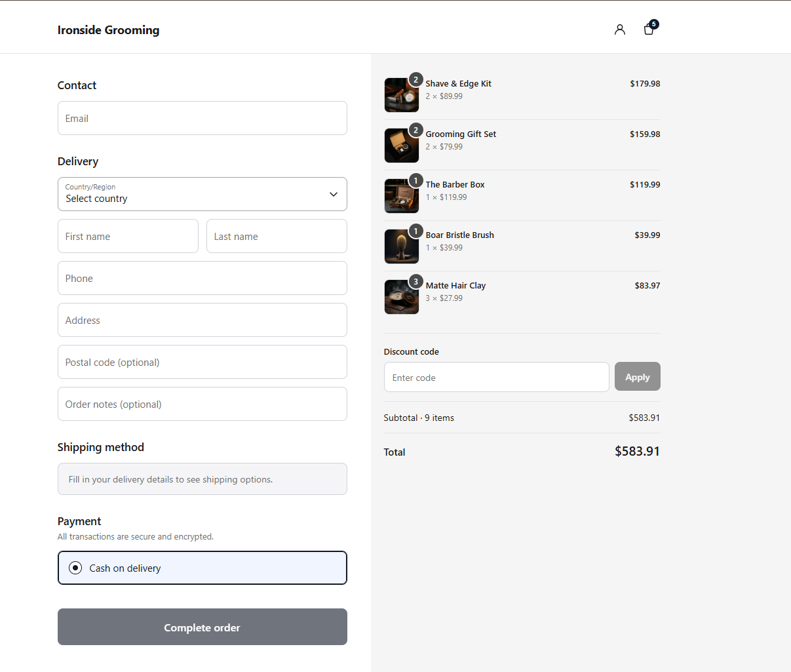This screenshot has width=791, height=672.
Task: Open the shopping bag cart icon
Action: pos(649,29)
